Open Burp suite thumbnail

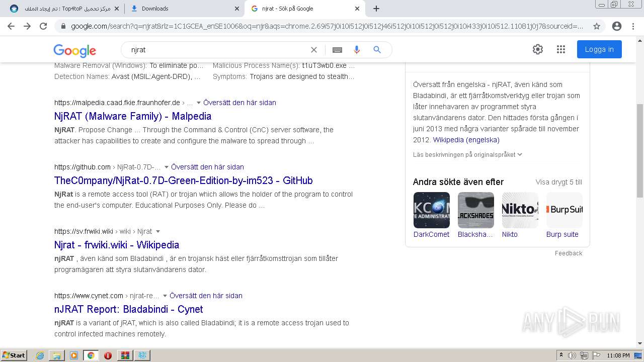coord(564,210)
